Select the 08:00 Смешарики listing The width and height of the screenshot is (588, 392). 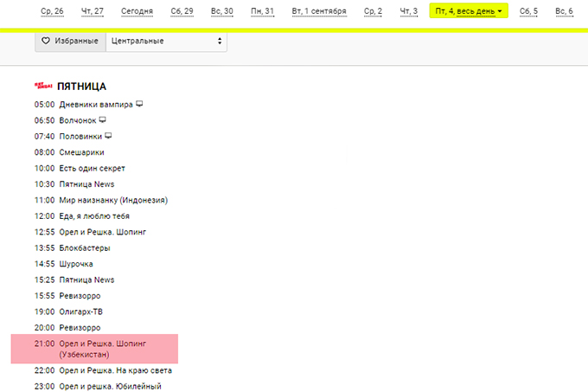(69, 152)
